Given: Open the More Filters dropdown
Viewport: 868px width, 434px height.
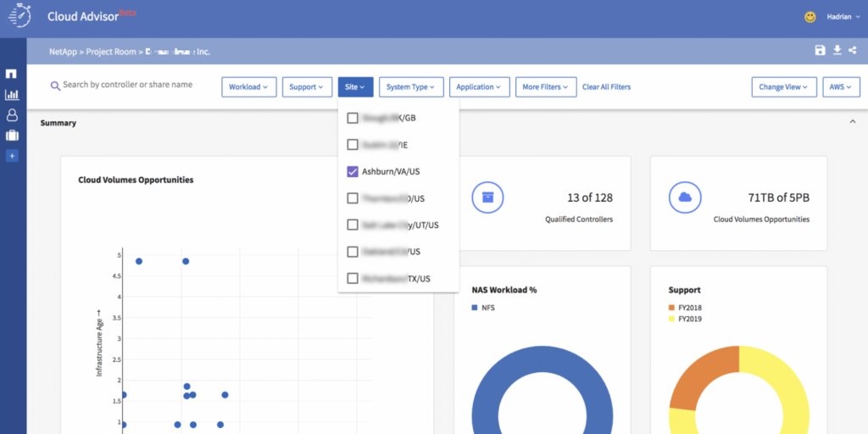Looking at the screenshot, I should 546,87.
